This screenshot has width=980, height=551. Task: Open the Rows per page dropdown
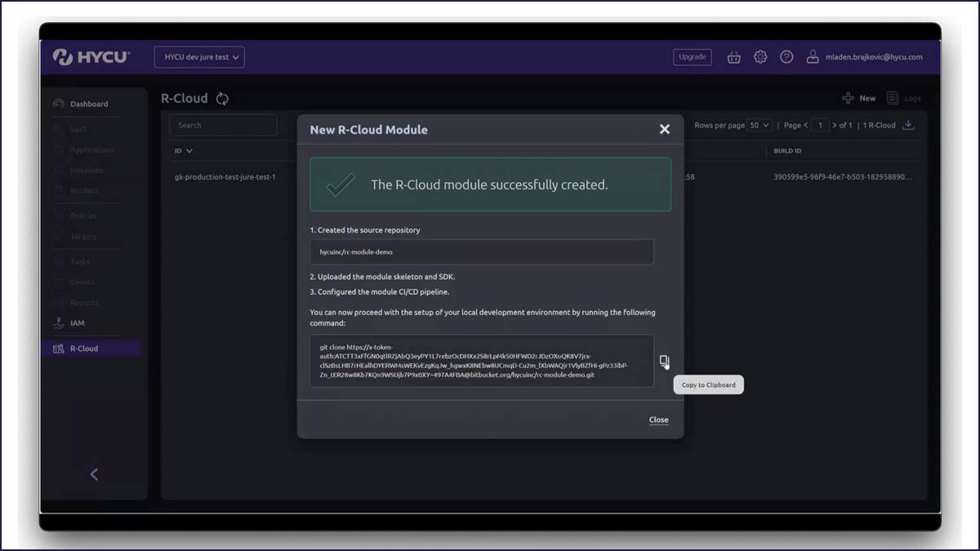coord(759,125)
